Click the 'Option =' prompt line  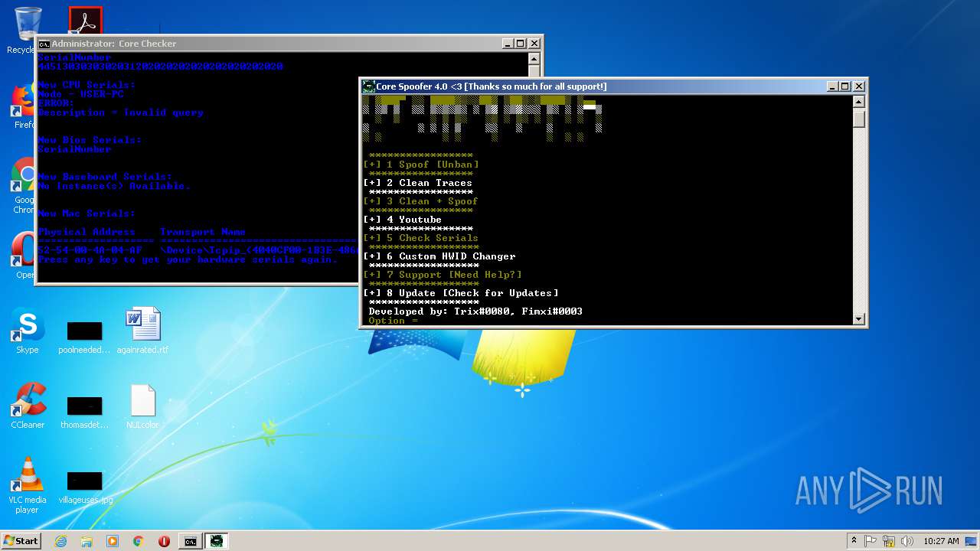[394, 321]
